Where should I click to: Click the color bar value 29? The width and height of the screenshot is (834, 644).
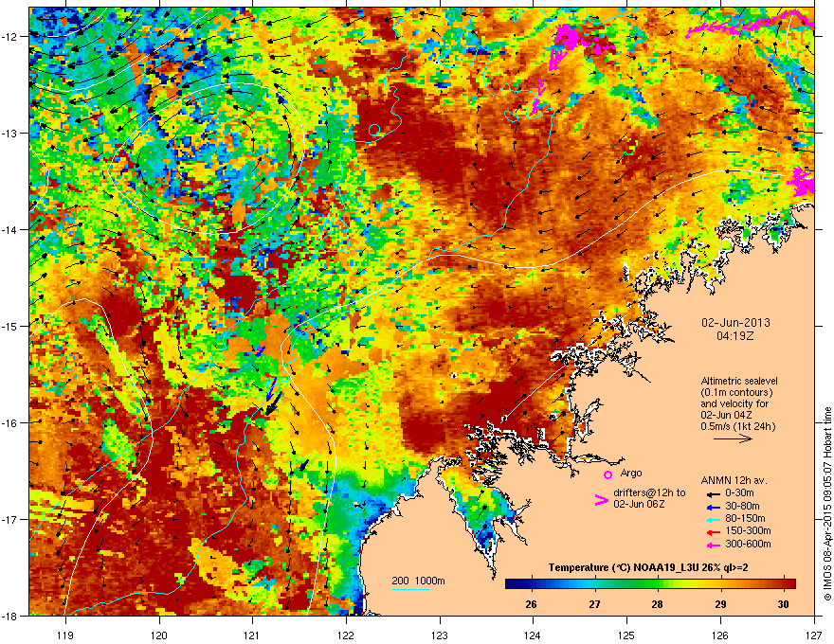[720, 604]
